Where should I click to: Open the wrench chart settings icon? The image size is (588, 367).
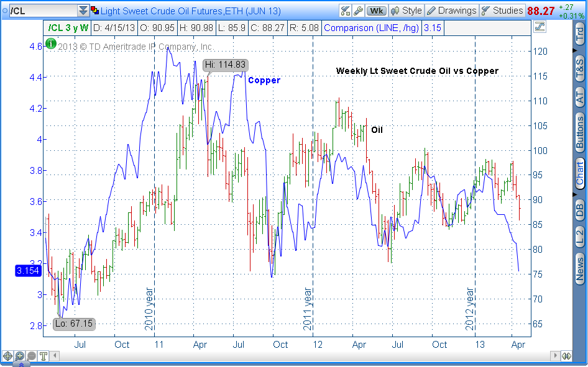pos(358,11)
